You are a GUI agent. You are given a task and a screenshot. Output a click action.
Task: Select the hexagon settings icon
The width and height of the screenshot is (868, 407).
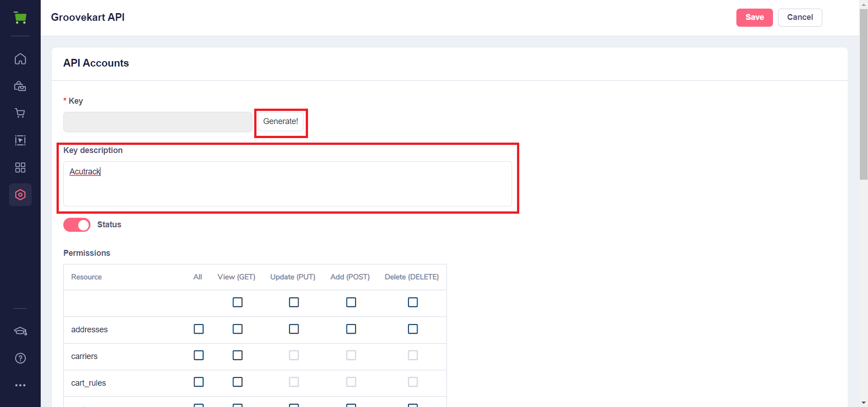(20, 195)
